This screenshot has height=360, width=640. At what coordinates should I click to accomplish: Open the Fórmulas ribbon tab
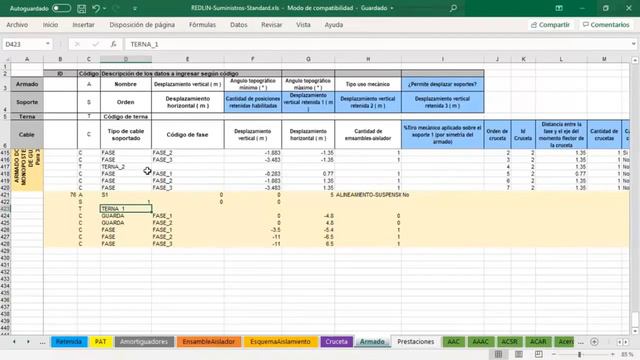[x=202, y=25]
